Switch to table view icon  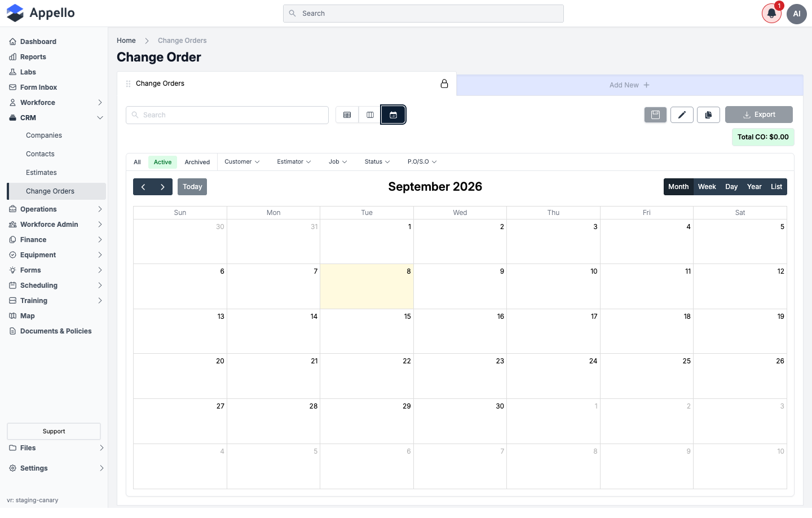347,115
